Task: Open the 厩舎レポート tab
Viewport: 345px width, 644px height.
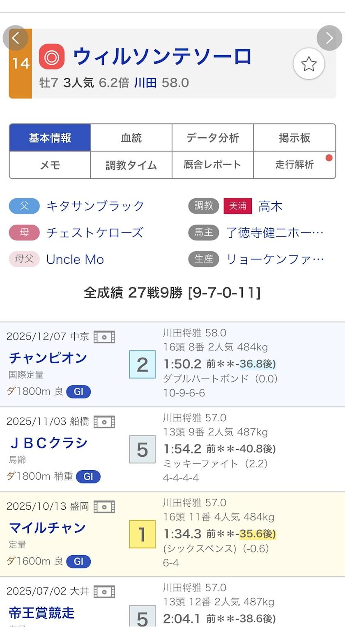Action: click(212, 165)
